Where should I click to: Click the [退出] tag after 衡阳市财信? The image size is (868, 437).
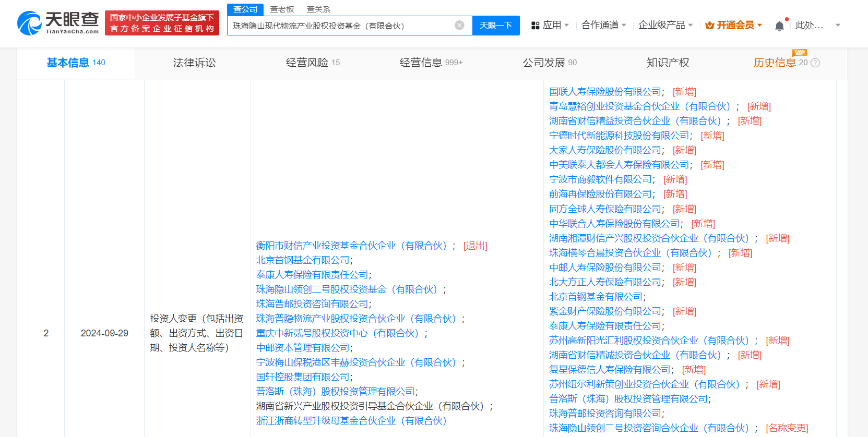(x=475, y=246)
